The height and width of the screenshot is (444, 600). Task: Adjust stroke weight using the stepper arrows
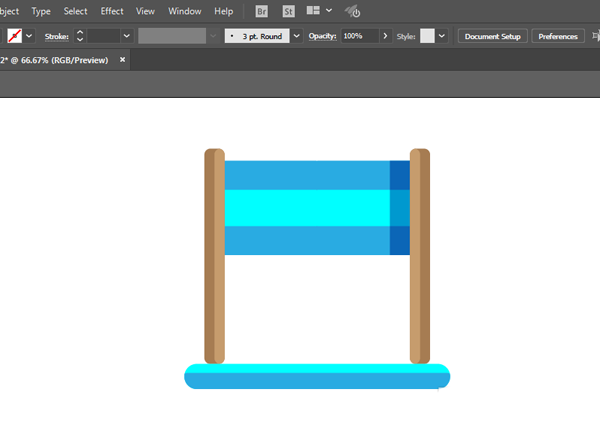click(x=80, y=36)
